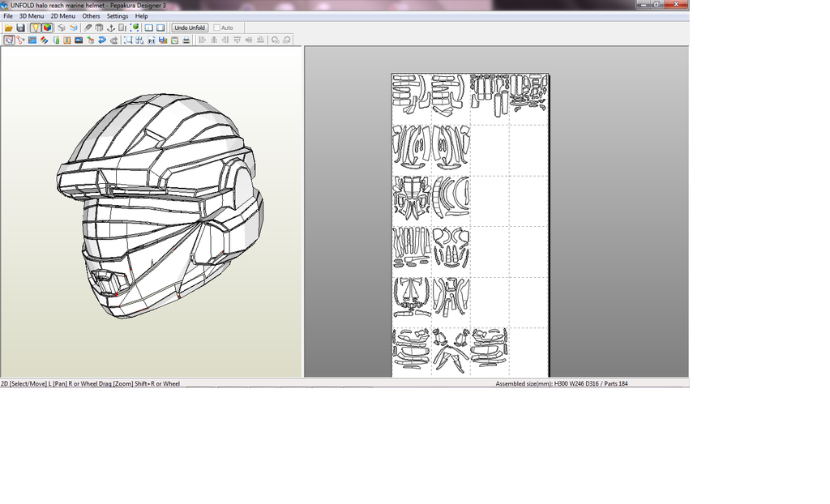Open the Help menu

[141, 16]
